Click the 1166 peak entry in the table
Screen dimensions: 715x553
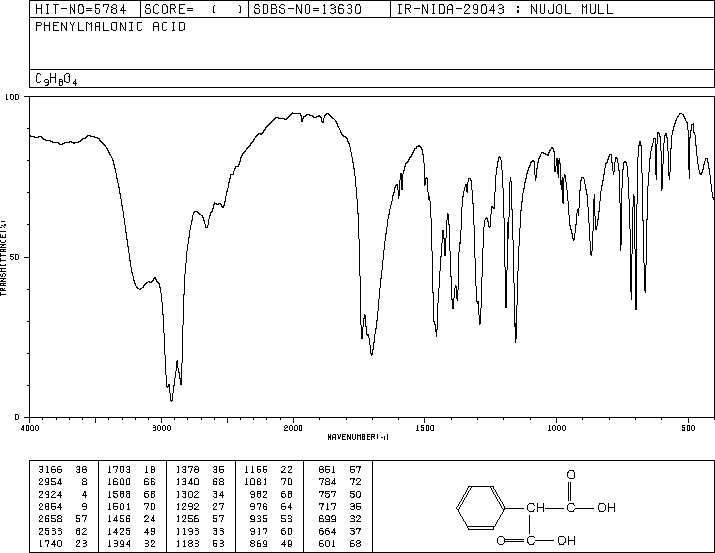(x=268, y=469)
